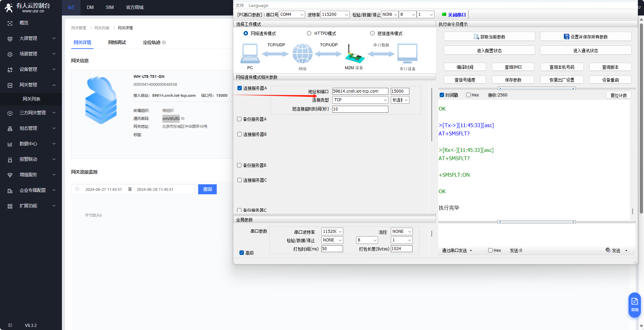The height and width of the screenshot is (330, 644).
Task: Click the 咨询 floating chat icon
Action: point(634,304)
